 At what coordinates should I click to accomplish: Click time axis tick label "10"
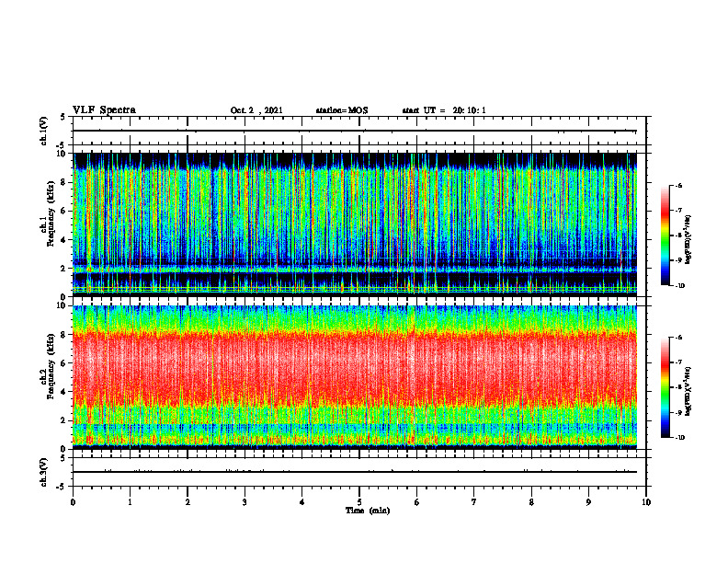(x=646, y=502)
